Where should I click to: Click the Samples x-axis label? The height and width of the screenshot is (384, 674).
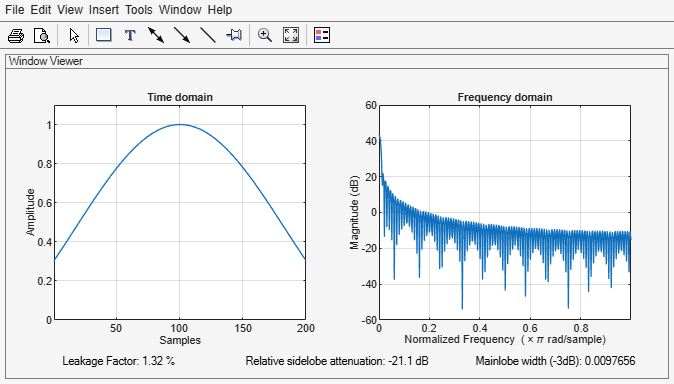pos(180,340)
